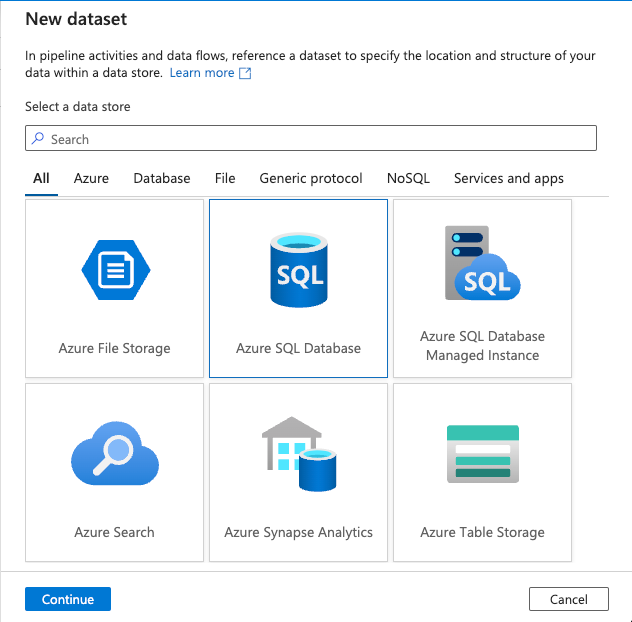
Task: Click the magnifier icon in search box
Action: point(38,139)
